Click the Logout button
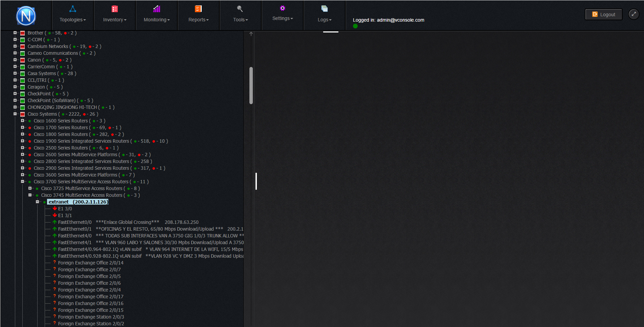The width and height of the screenshot is (644, 327). (604, 15)
